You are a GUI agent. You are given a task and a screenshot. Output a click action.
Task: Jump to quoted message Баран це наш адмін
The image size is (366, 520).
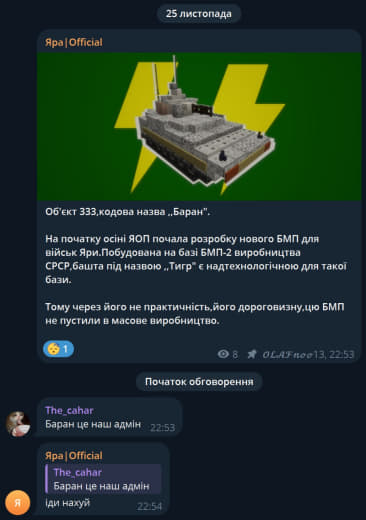point(103,479)
